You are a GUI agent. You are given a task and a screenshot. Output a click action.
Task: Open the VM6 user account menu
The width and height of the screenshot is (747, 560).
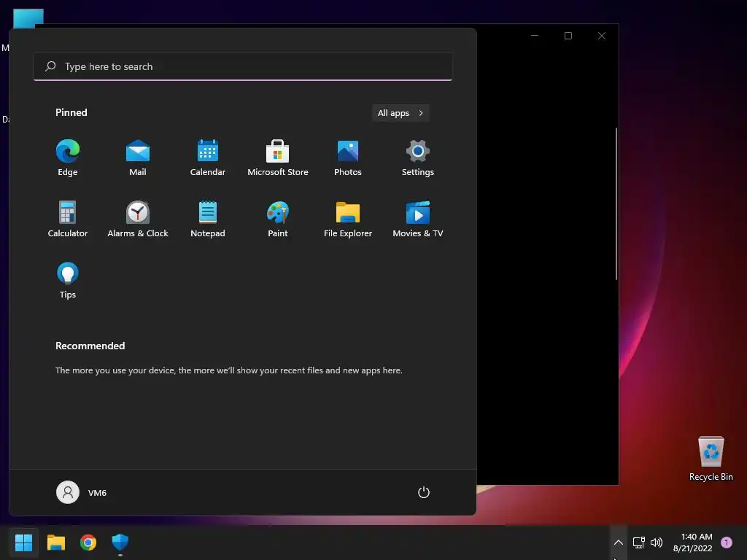coord(82,492)
